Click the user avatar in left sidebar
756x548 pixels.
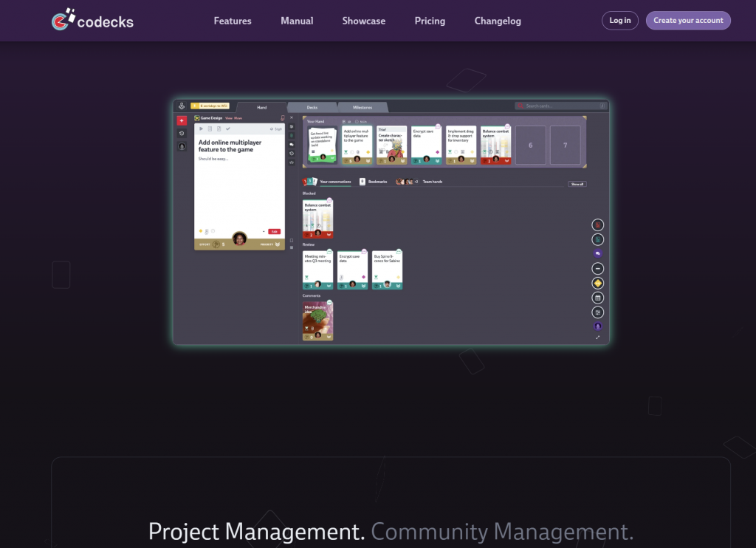182,146
